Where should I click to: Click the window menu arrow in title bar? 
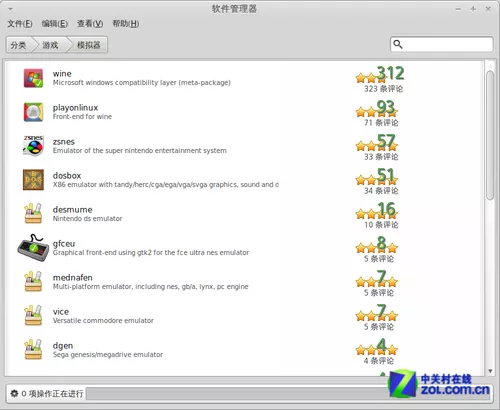click(x=11, y=9)
